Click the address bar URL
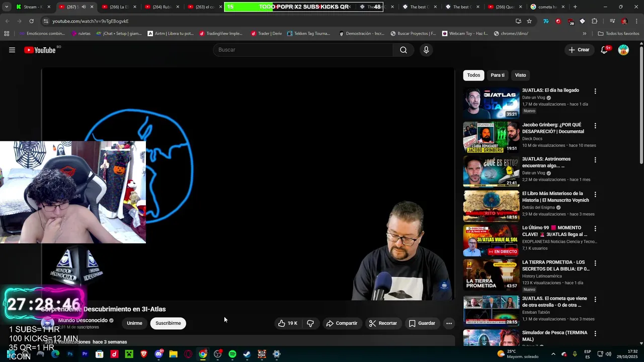The height and width of the screenshot is (362, 644). 91,21
